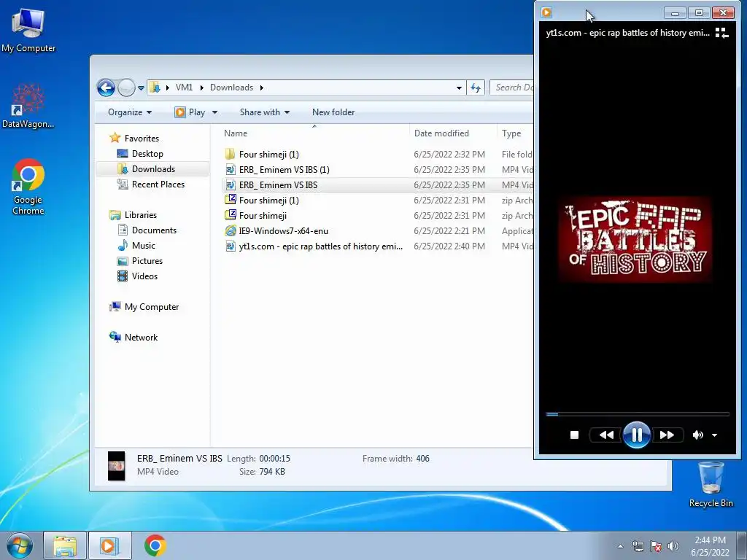Open the Videos library

[144, 276]
